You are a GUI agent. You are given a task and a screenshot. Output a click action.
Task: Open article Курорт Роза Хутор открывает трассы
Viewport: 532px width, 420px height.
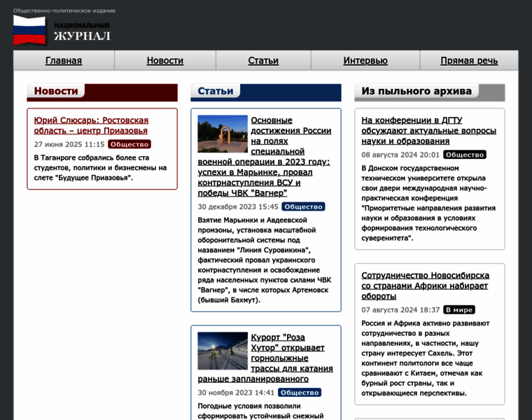pyautogui.click(x=265, y=358)
